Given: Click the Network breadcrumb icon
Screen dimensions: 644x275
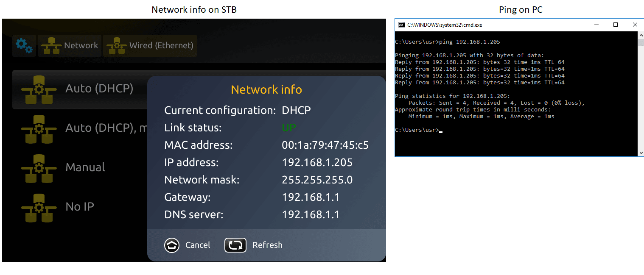Looking at the screenshot, I should pos(51,46).
